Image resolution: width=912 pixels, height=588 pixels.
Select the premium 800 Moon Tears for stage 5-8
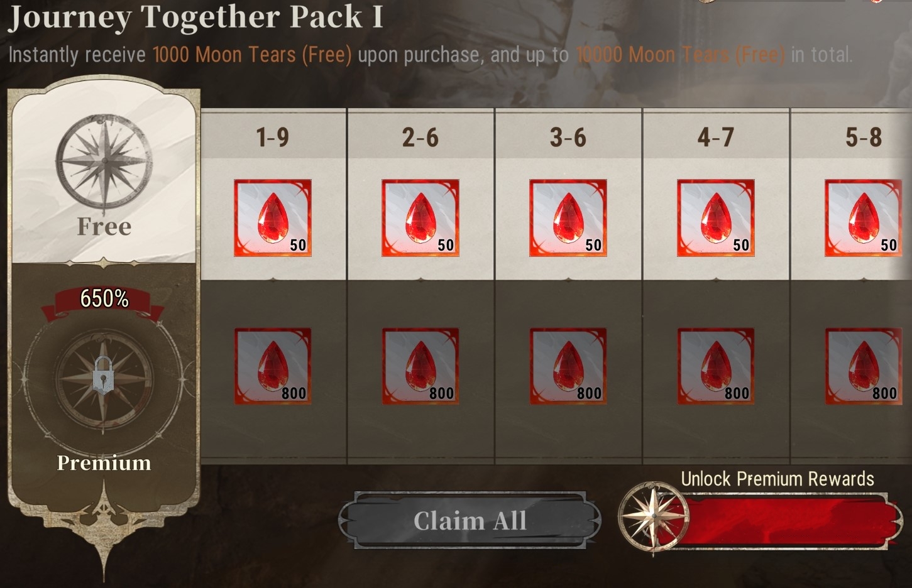(x=864, y=366)
